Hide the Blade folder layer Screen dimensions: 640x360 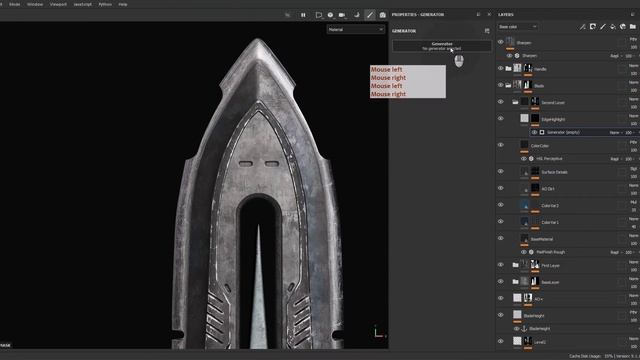point(500,85)
